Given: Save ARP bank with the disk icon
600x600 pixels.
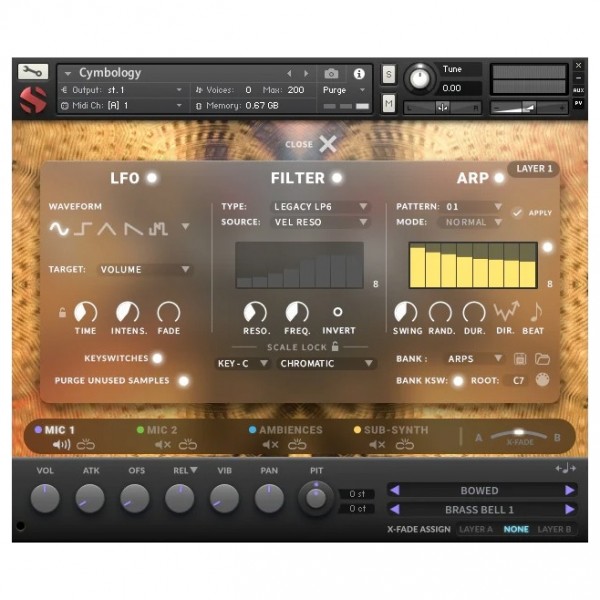Looking at the screenshot, I should [520, 359].
